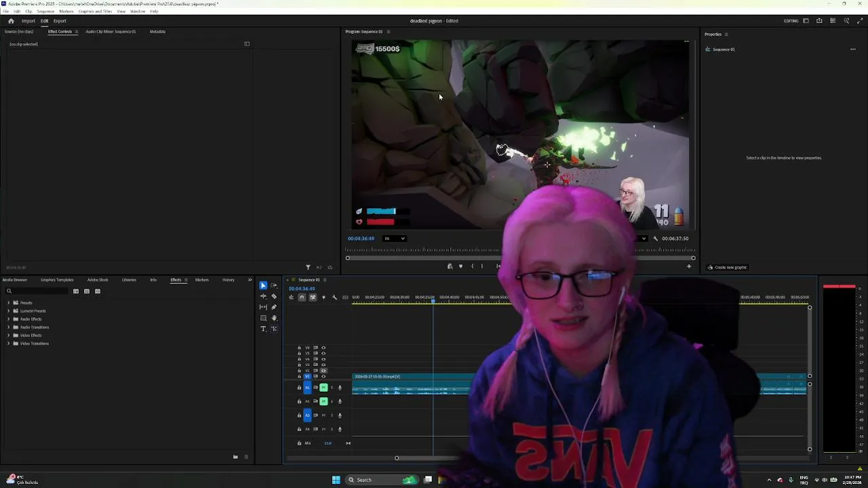Click Sequence 01 in Properties panel
This screenshot has height=488, width=868.
click(723, 49)
